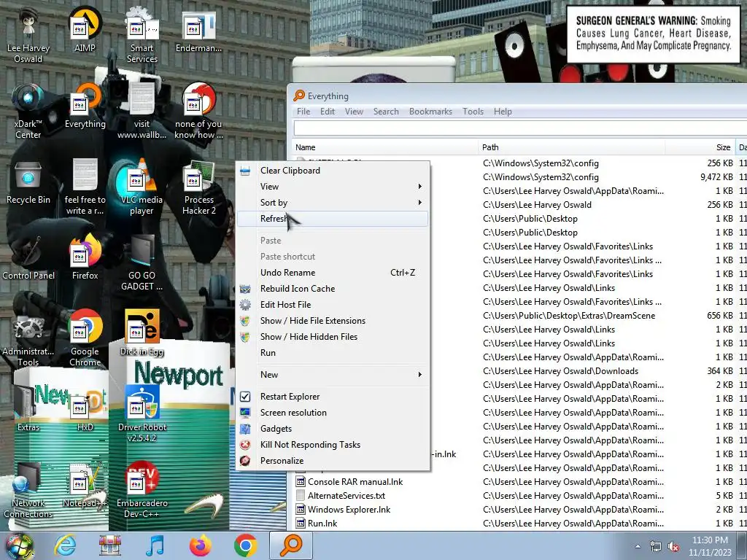Screen dimensions: 747x560
Task: Select Rebuild Icon Cache
Action: pos(332,289)
